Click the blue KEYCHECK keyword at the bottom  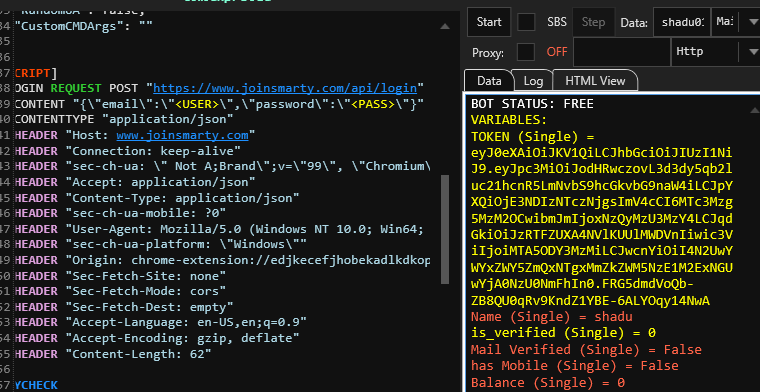pos(36,386)
